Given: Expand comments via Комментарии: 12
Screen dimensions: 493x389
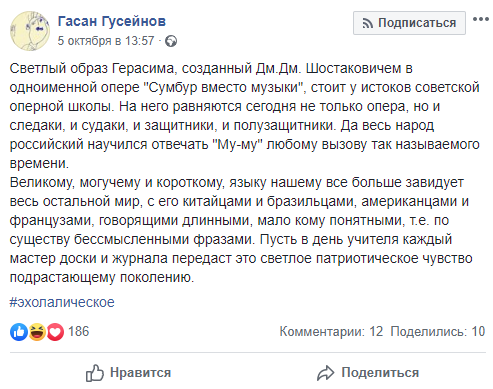Looking at the screenshot, I should [331, 331].
